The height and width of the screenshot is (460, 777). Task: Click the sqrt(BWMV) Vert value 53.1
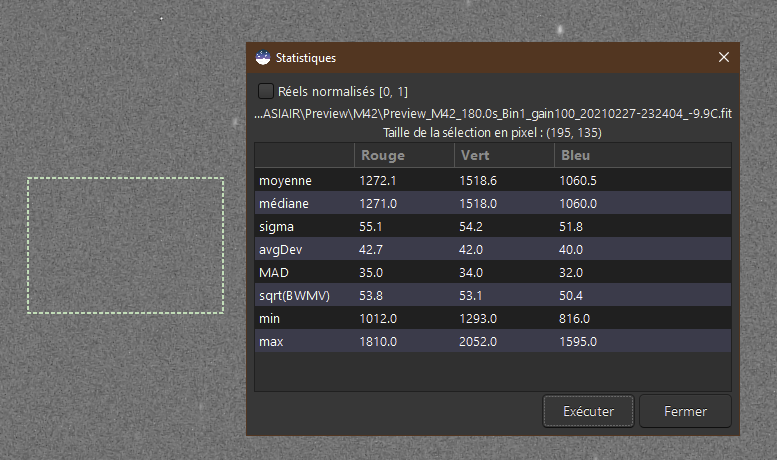[x=471, y=295]
